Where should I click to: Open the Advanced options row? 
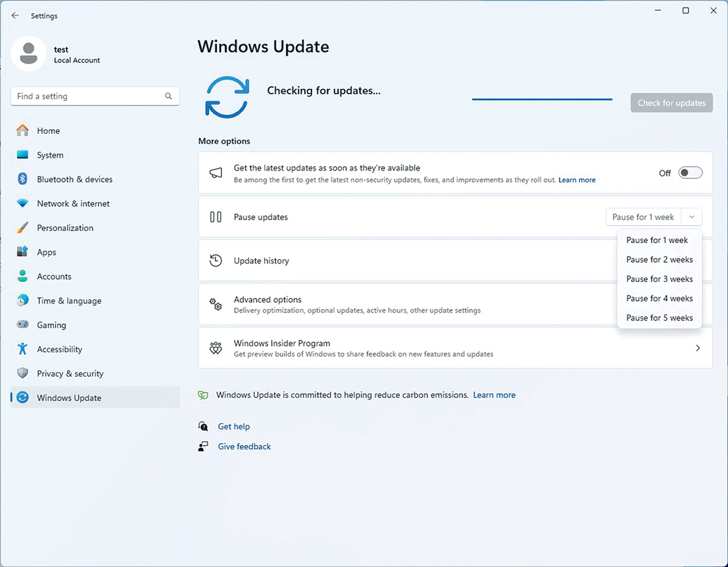tap(455, 304)
